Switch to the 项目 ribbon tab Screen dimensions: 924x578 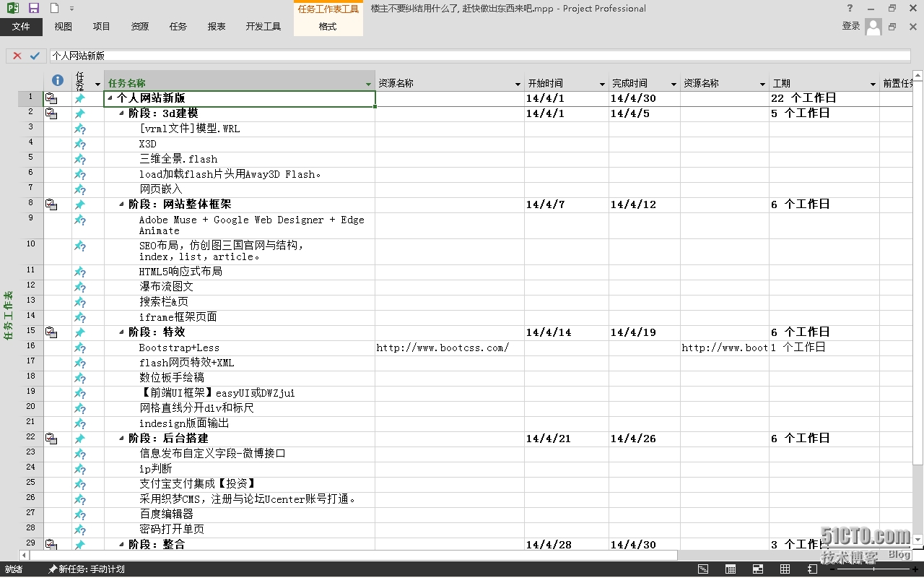pyautogui.click(x=102, y=27)
